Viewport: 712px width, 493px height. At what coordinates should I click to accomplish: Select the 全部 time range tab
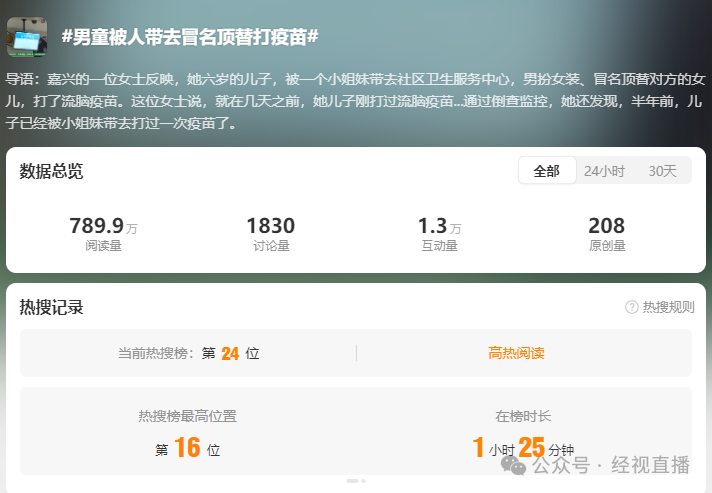546,171
